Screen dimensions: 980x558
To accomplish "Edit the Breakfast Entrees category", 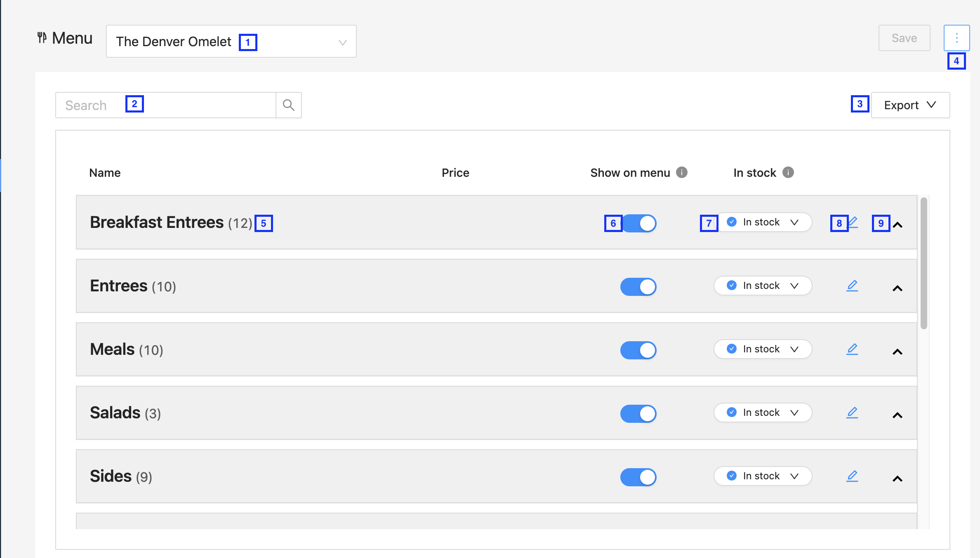I will tap(853, 223).
